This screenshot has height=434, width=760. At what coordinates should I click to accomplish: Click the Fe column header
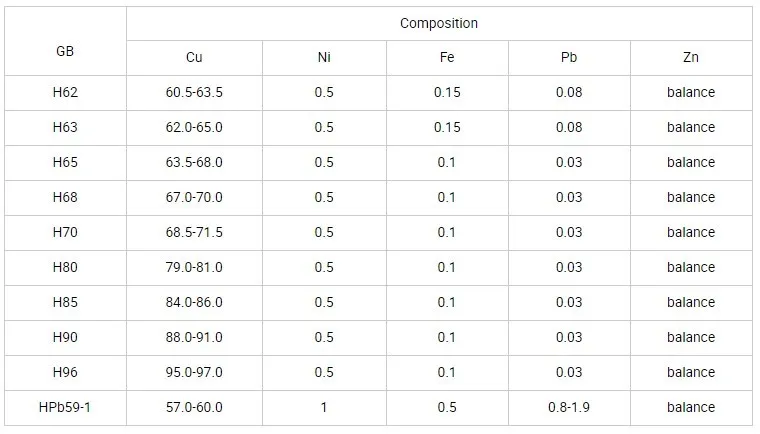[x=447, y=58]
